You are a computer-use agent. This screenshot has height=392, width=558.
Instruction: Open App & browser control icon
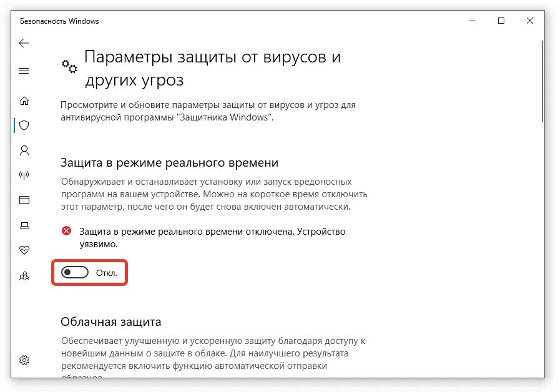pyautogui.click(x=24, y=200)
